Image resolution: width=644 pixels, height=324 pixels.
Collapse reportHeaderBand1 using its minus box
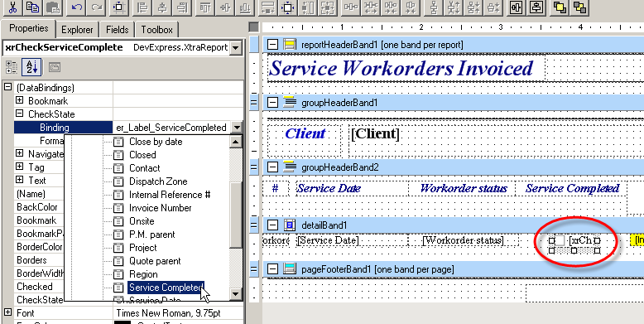pyautogui.click(x=272, y=45)
